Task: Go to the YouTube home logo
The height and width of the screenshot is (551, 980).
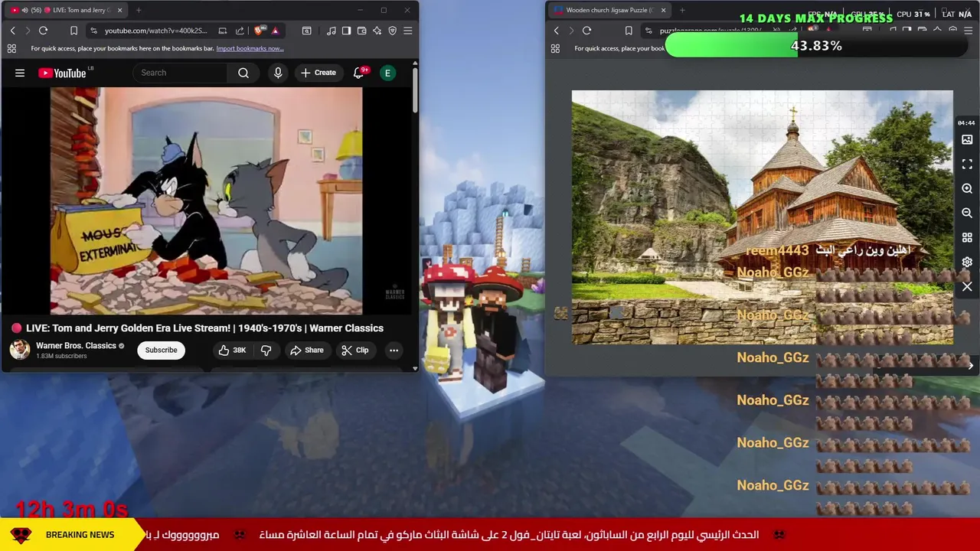Action: click(x=62, y=73)
